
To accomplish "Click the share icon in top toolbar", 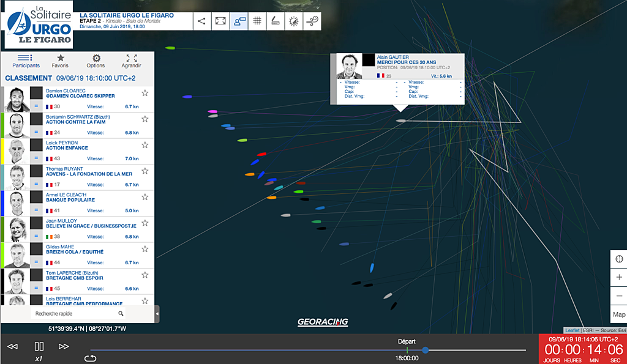I will [202, 21].
